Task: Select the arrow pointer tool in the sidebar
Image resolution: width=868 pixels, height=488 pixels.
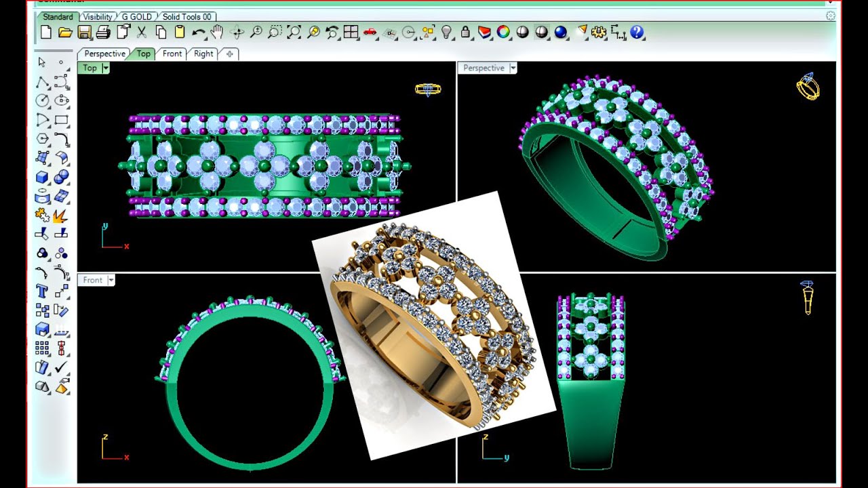Action: pyautogui.click(x=42, y=62)
